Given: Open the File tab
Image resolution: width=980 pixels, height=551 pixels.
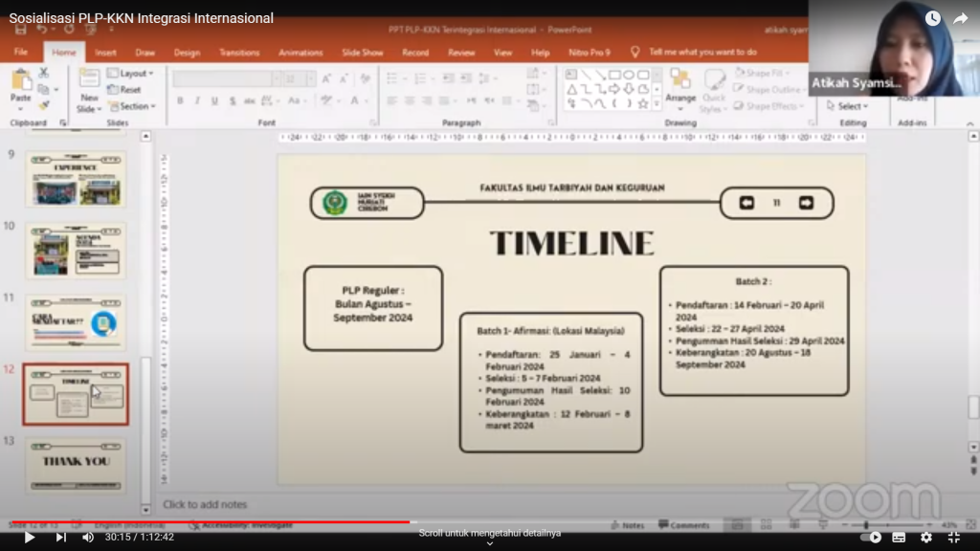Looking at the screenshot, I should point(21,52).
